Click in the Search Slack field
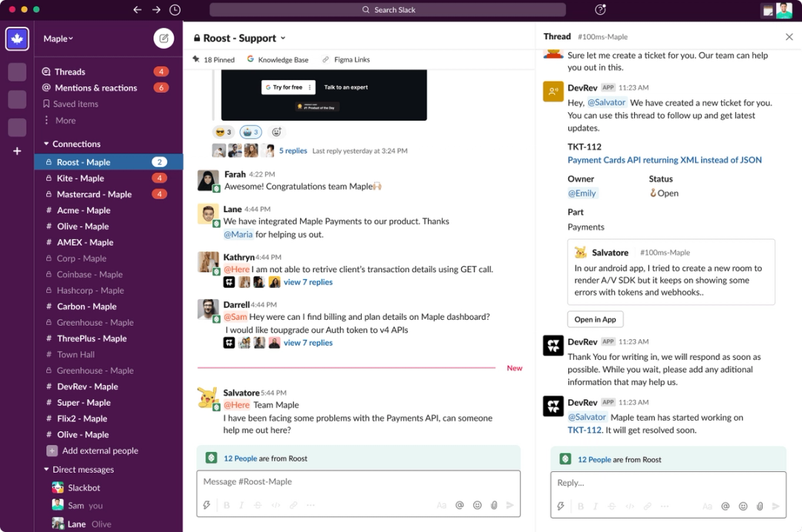Viewport: 802px width, 532px height. tap(388, 10)
